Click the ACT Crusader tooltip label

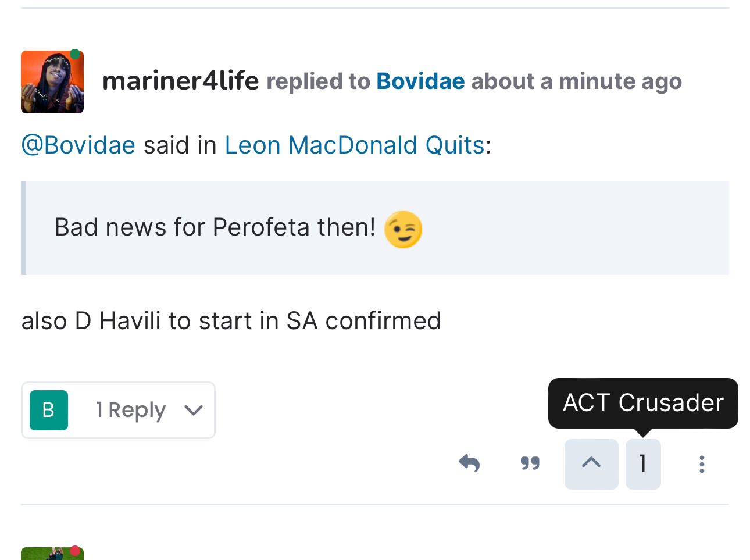pyautogui.click(x=642, y=403)
